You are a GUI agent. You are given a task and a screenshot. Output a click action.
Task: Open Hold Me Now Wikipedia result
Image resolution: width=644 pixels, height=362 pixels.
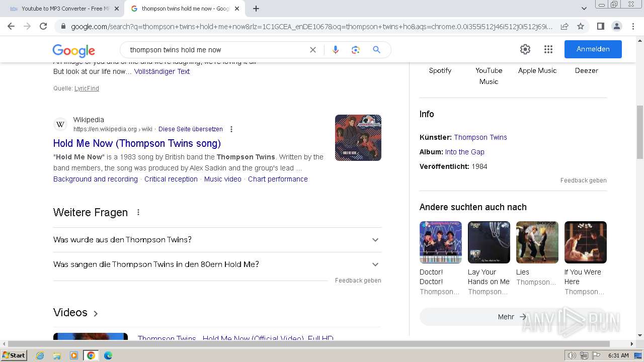[137, 143]
